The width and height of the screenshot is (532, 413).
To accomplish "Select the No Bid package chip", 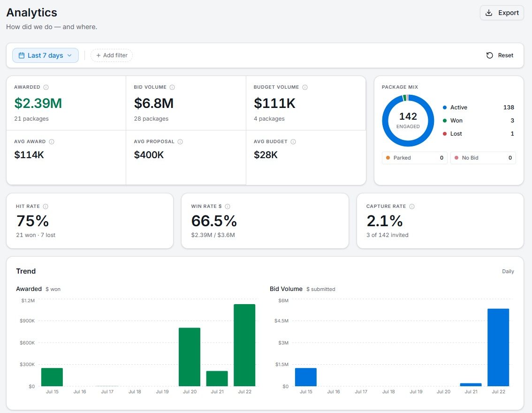I will tap(483, 158).
